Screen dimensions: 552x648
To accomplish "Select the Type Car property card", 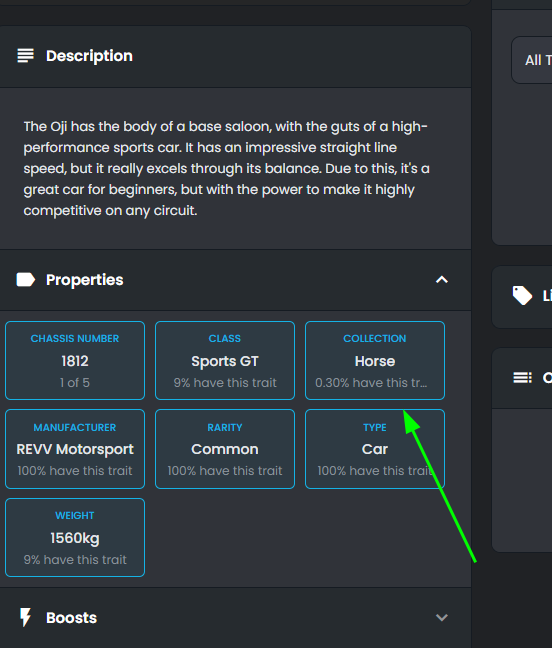I will (x=375, y=449).
